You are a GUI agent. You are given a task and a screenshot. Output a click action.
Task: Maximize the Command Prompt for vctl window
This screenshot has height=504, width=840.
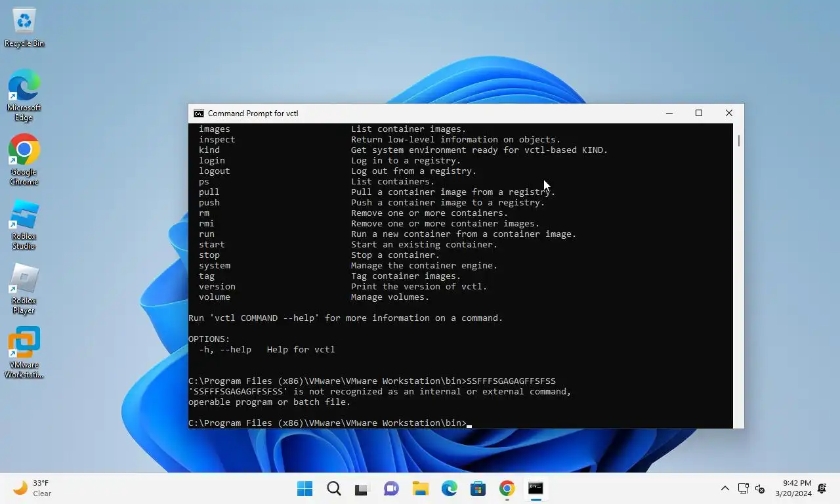[699, 113]
